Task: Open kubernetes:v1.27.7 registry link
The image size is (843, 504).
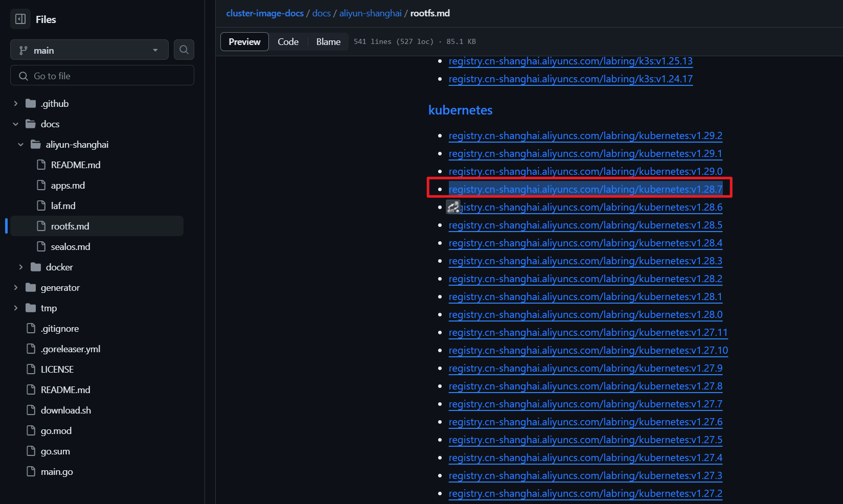Action: coord(585,404)
